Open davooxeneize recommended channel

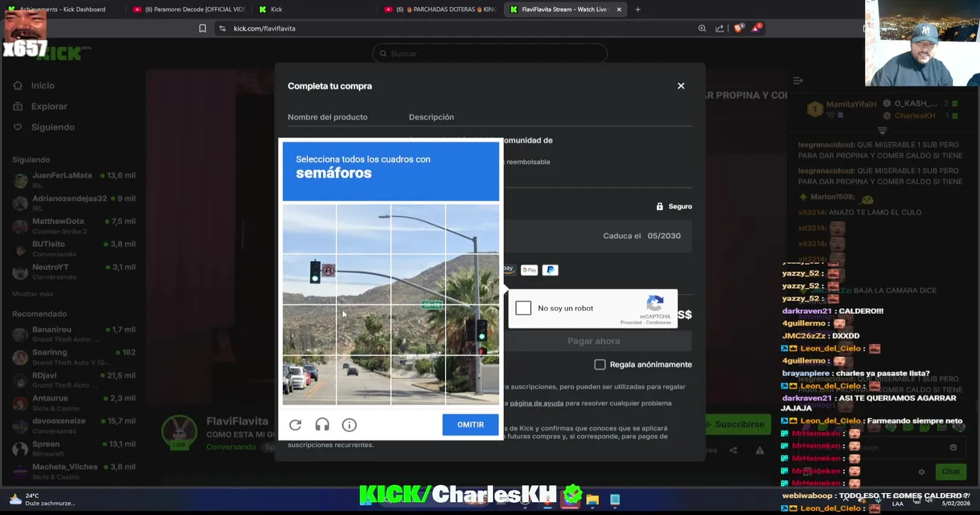tap(74, 425)
